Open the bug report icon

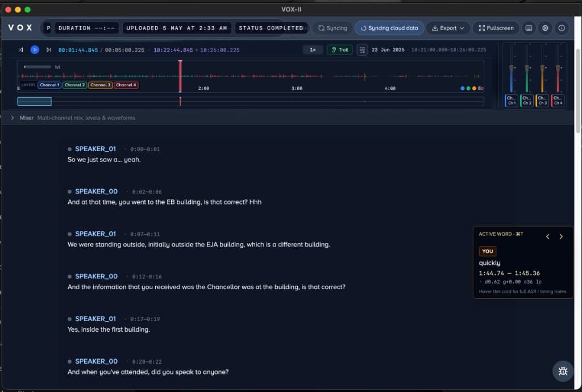pyautogui.click(x=563, y=371)
